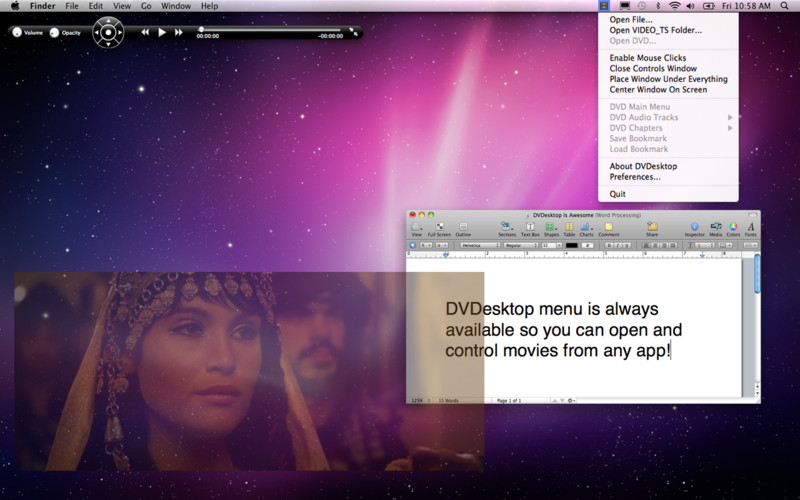Toggle italic in Pages format bar
Screen dimensions: 800x500
(618, 245)
